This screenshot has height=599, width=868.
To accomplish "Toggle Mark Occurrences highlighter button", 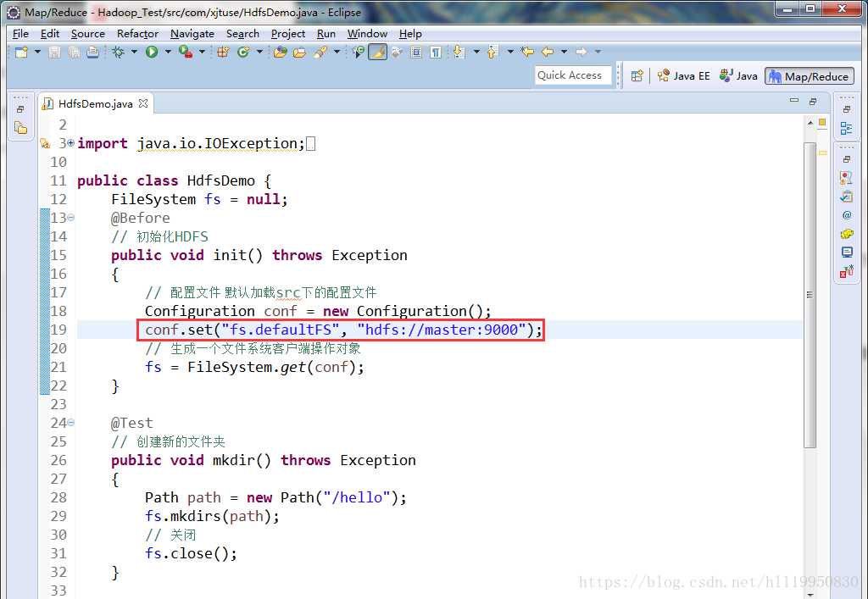I will 377,52.
